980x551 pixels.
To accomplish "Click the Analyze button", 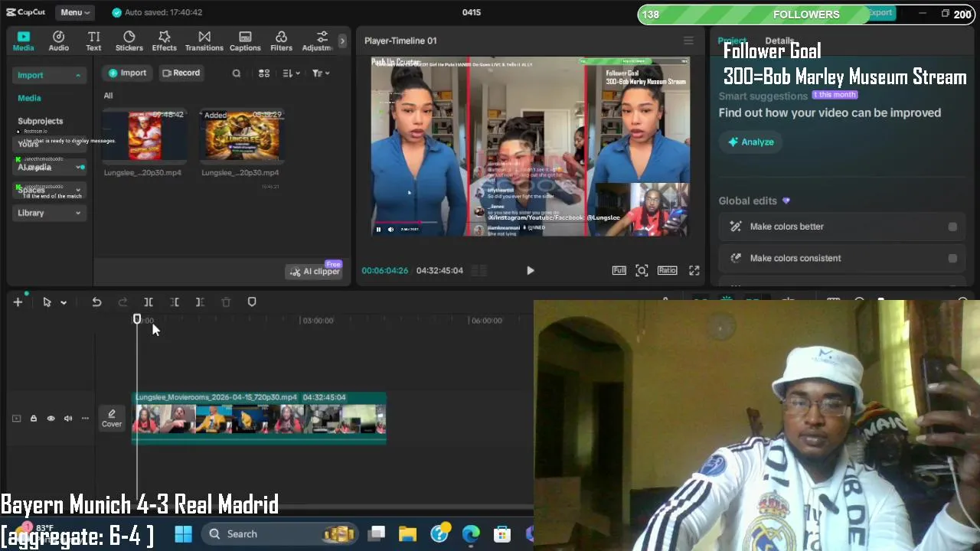I will (751, 142).
